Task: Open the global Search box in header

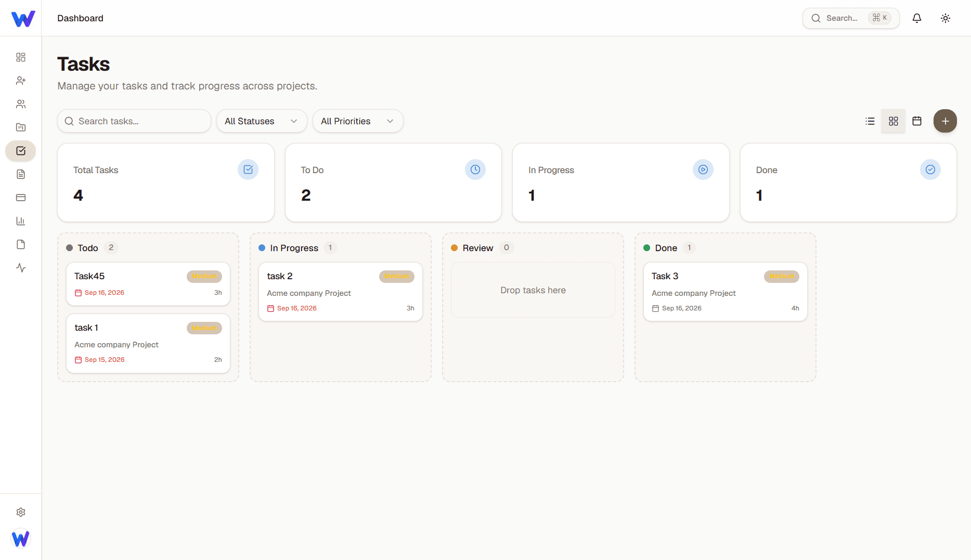Action: [851, 18]
